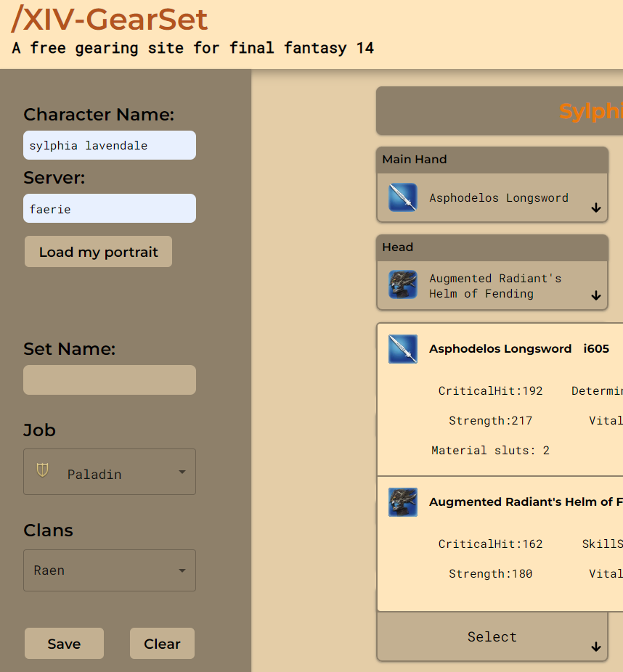
Task: Click the Material sluts: 2 text
Action: [491, 451]
